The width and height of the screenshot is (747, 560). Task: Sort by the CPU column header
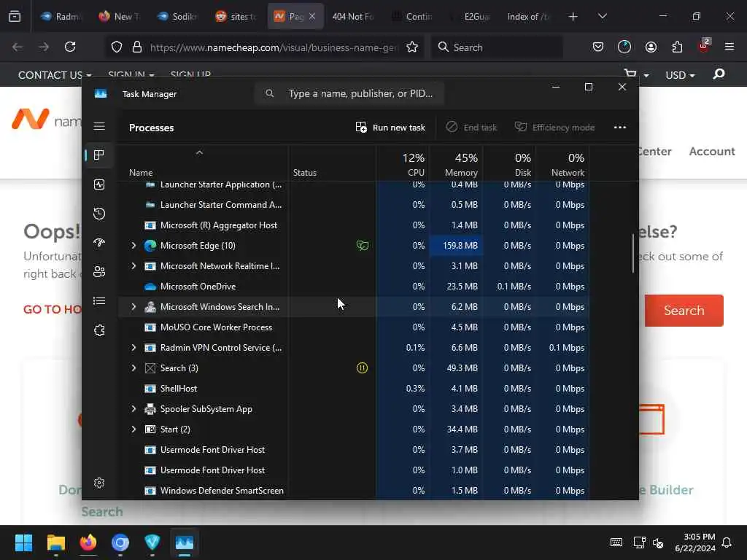[403, 164]
